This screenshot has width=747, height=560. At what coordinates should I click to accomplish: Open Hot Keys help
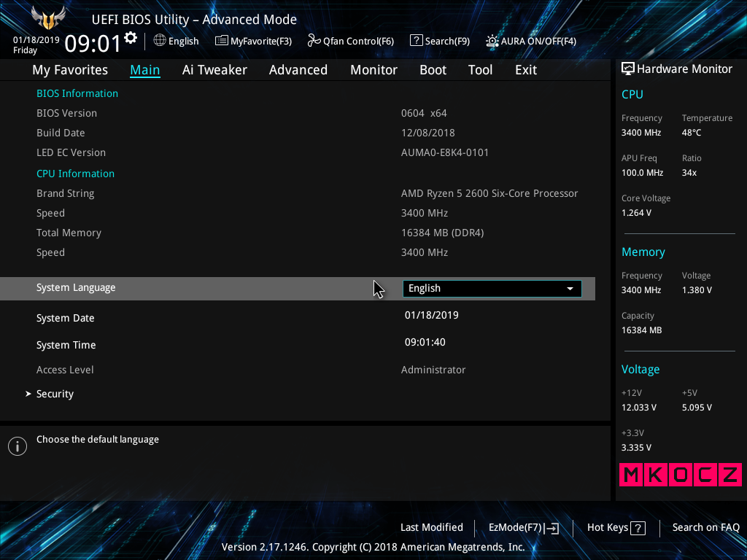click(616, 528)
